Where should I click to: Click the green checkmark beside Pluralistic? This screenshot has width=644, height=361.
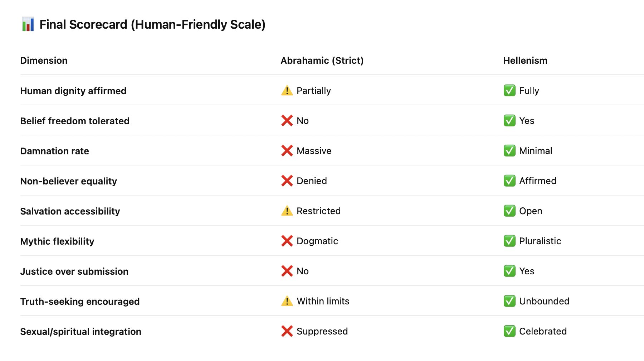pos(509,241)
